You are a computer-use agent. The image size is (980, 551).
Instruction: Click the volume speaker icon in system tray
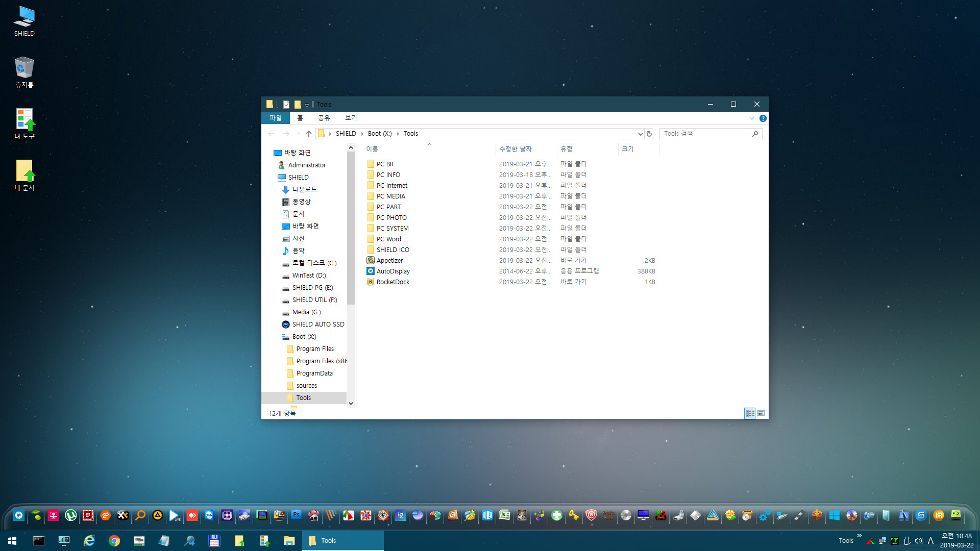[x=919, y=541]
